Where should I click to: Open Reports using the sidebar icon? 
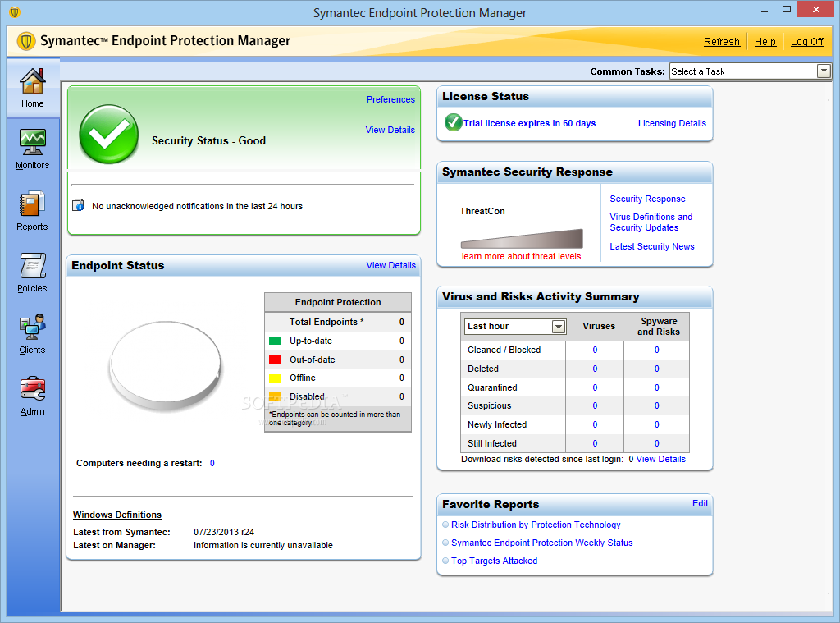pos(32,209)
